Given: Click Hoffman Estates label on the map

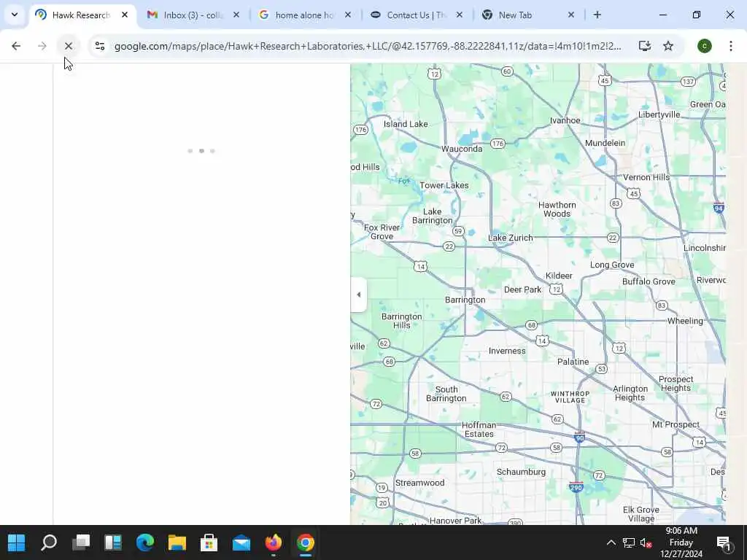Looking at the screenshot, I should coord(479,429).
